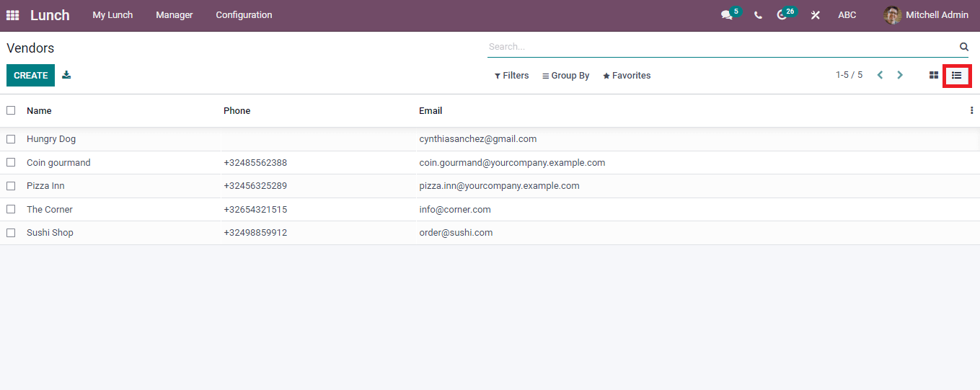Open the ABC company switcher
Viewport: 980px width, 390px height.
click(x=847, y=15)
